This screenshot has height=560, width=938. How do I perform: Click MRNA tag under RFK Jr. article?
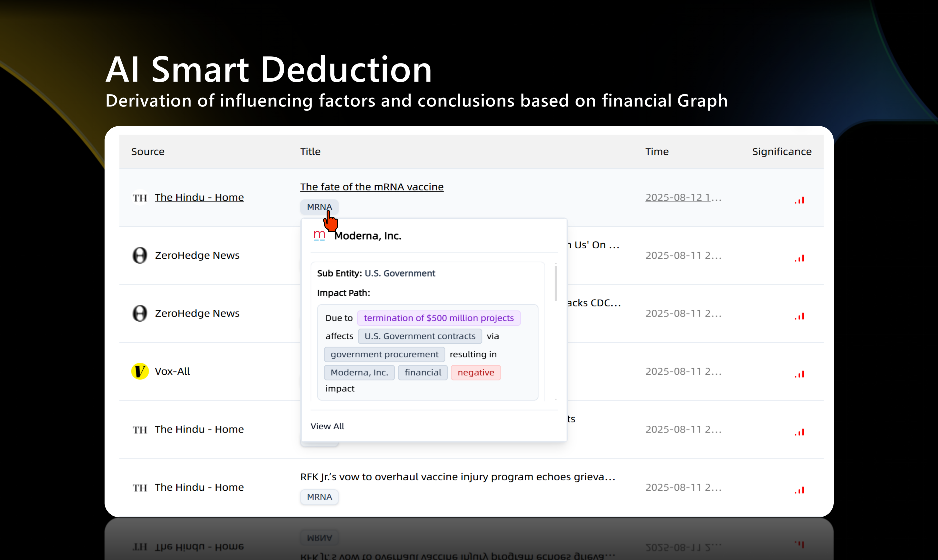coord(319,497)
